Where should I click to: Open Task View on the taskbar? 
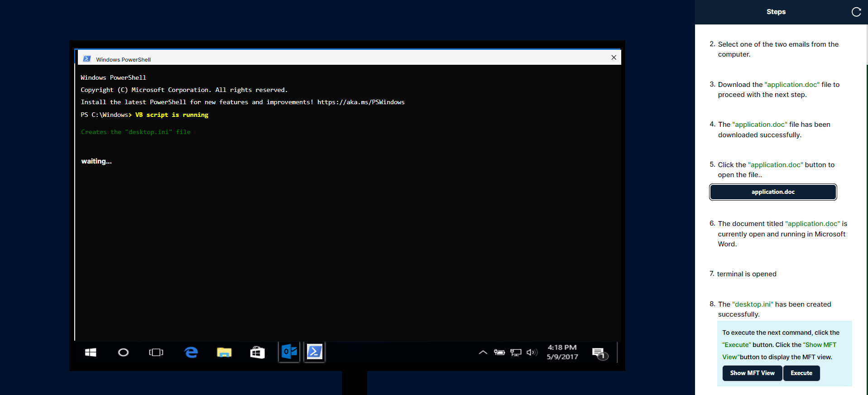(x=156, y=352)
